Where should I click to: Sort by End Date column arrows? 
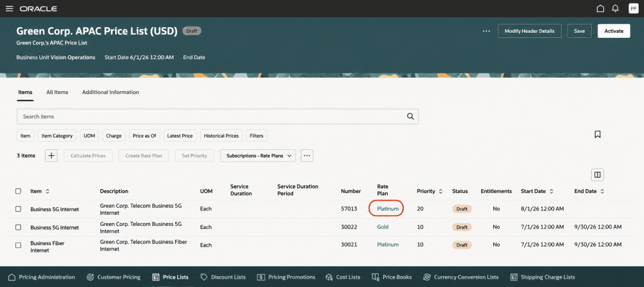(602, 191)
